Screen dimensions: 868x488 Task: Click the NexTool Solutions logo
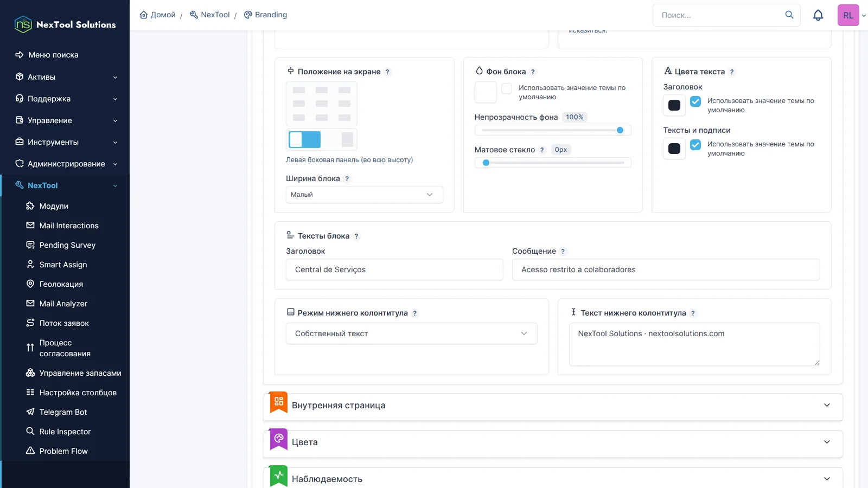point(65,24)
